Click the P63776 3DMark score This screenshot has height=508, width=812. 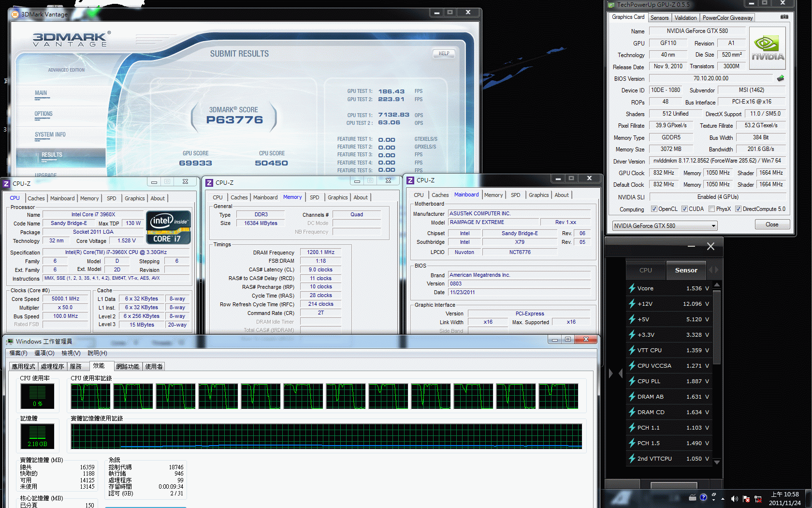pos(234,120)
